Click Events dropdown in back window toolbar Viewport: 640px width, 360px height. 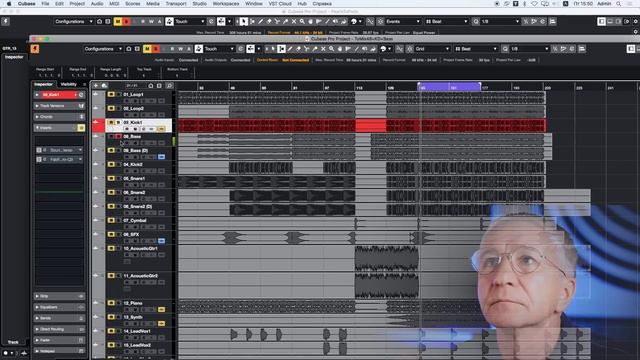402,21
